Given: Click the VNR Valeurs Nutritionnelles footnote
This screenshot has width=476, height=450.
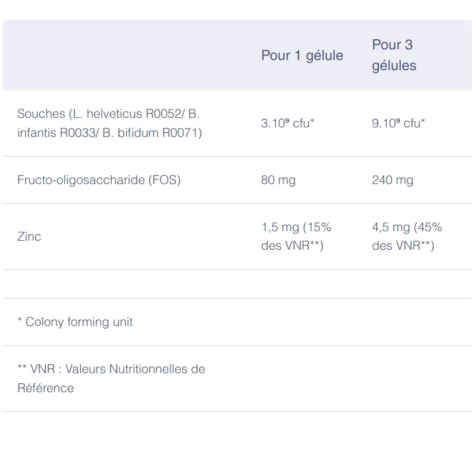Looking at the screenshot, I should [x=111, y=369].
